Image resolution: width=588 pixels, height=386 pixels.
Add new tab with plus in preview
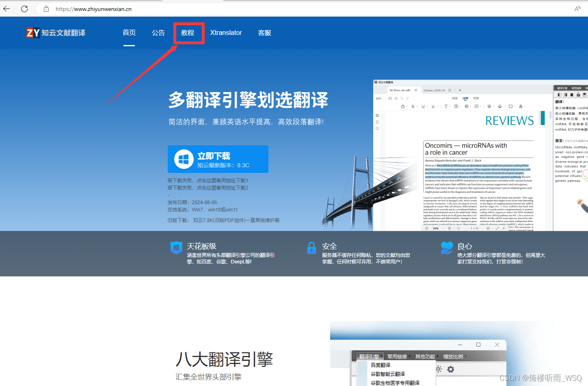tap(460, 90)
